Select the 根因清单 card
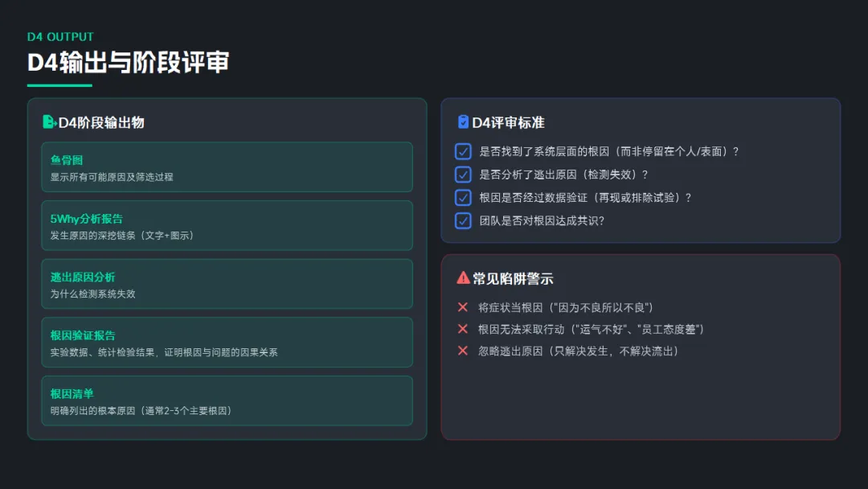Screen dimensions: 868x489 pos(227,401)
